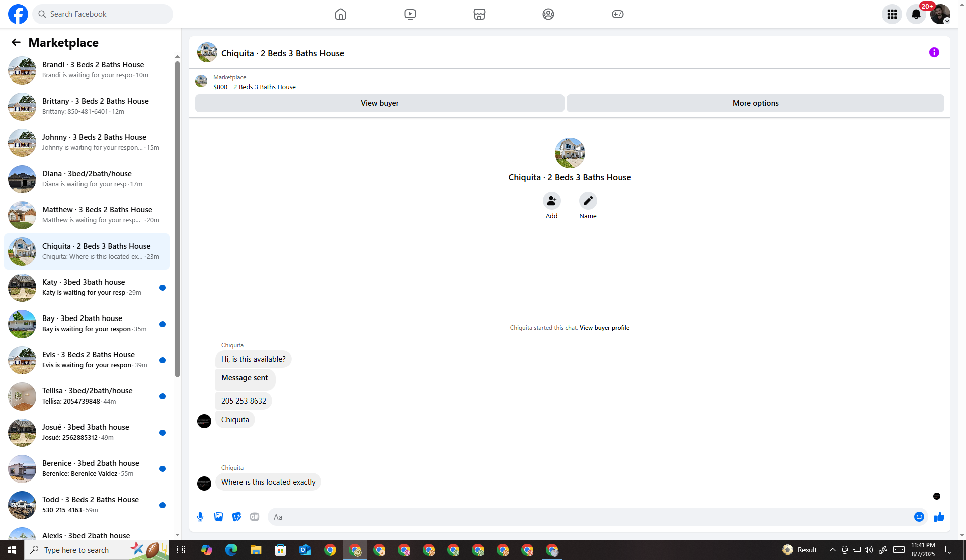Open conversation information purple icon
The width and height of the screenshot is (966, 560).
[934, 52]
